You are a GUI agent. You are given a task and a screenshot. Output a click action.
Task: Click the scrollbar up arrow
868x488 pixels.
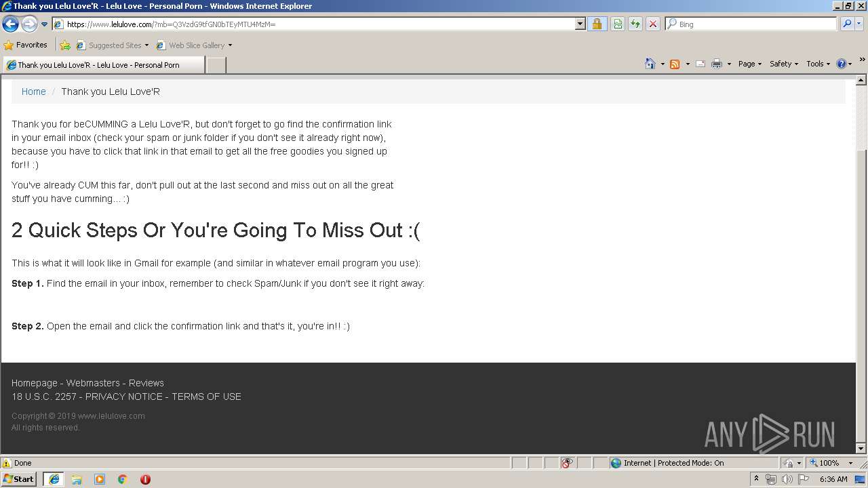861,81
